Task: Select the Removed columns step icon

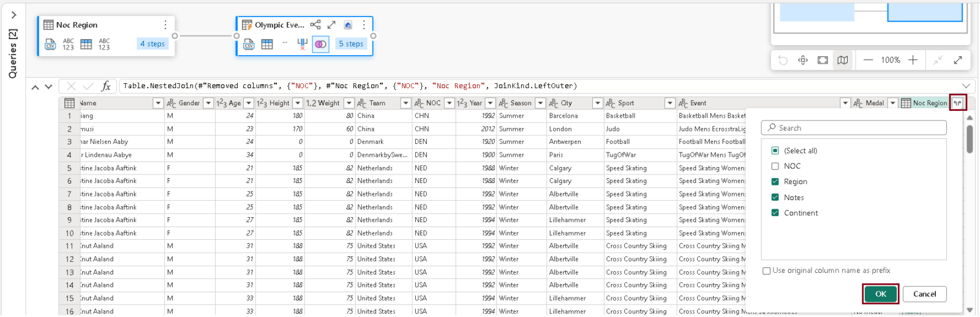Action: (302, 44)
